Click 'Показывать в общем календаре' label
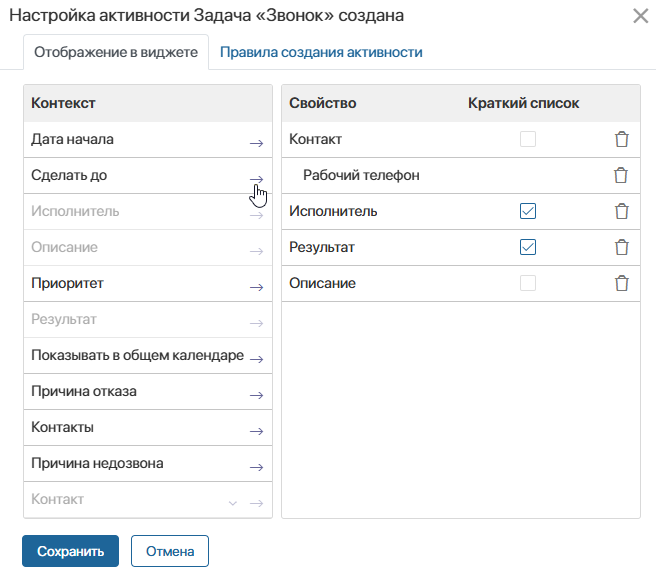 pyautogui.click(x=138, y=355)
